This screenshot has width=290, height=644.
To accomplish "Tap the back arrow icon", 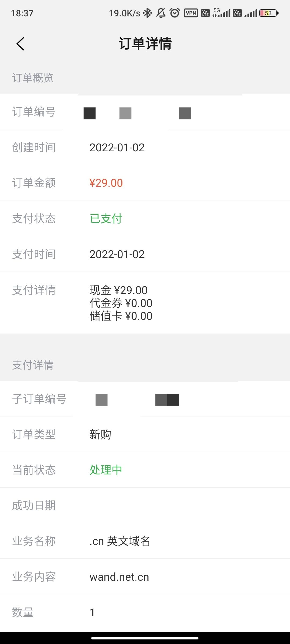I will [x=20, y=44].
